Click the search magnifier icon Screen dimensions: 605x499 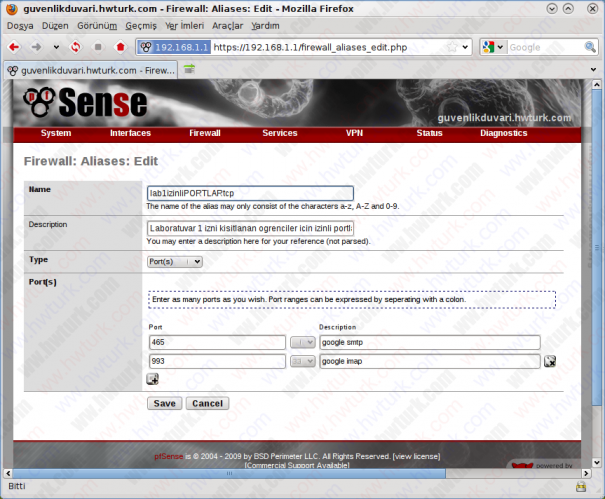[590, 47]
